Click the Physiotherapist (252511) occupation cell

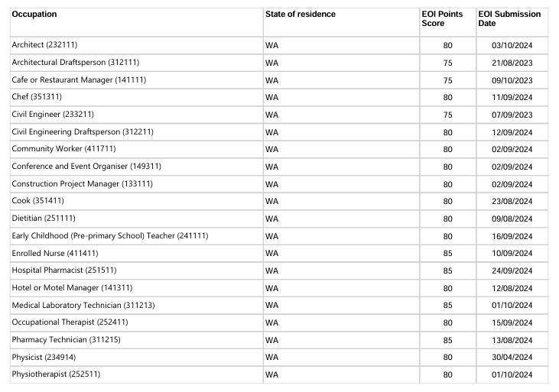[56, 374]
